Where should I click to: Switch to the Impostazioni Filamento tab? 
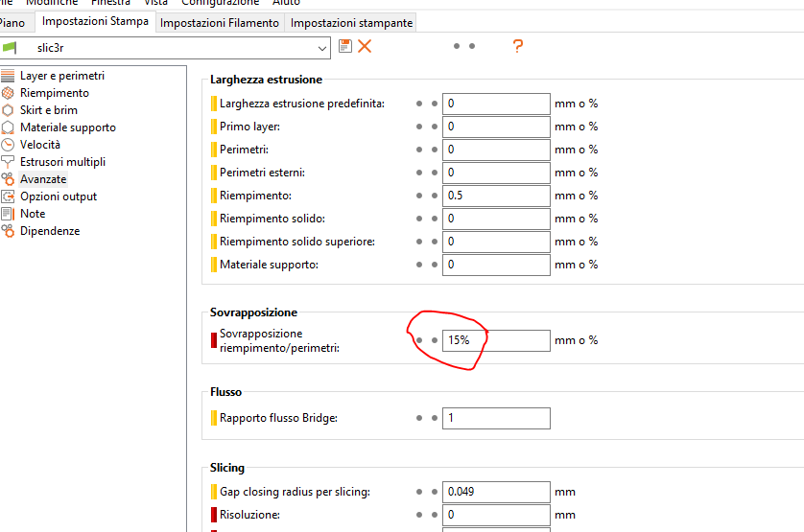[220, 22]
